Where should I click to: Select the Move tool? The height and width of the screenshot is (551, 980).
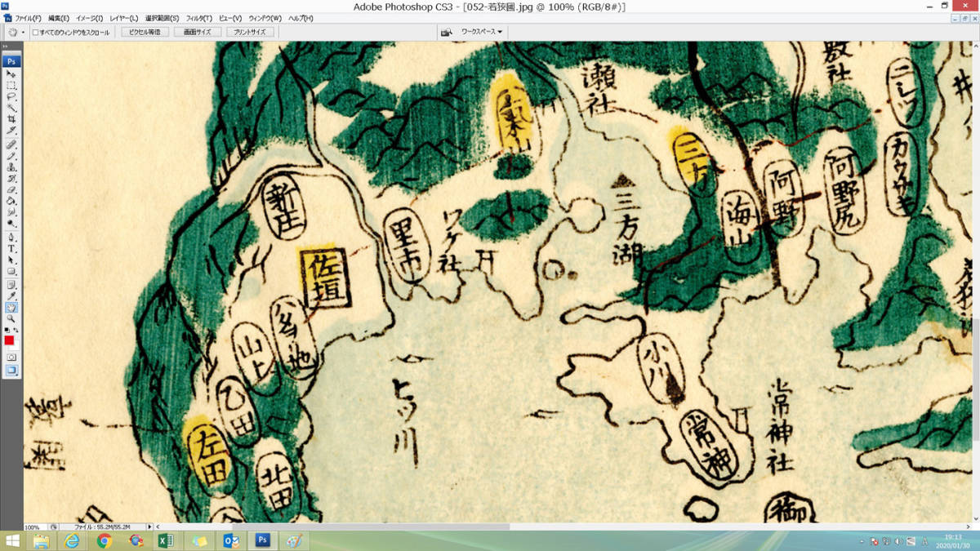[x=11, y=73]
